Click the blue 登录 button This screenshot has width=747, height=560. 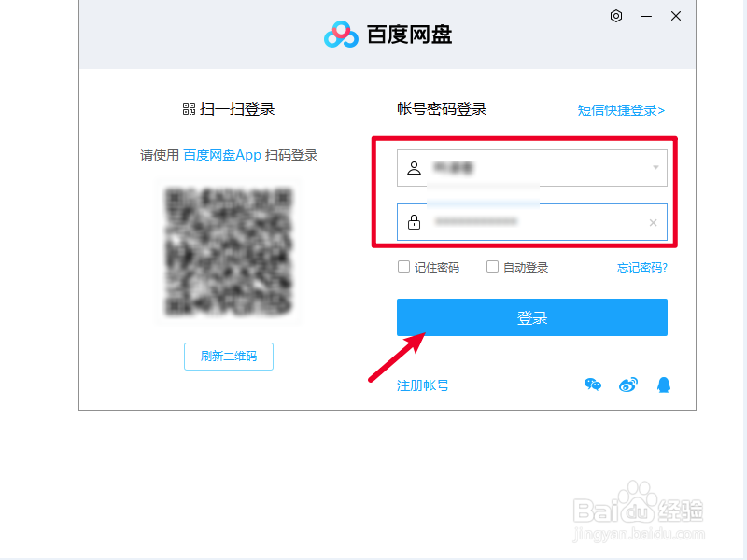(531, 317)
